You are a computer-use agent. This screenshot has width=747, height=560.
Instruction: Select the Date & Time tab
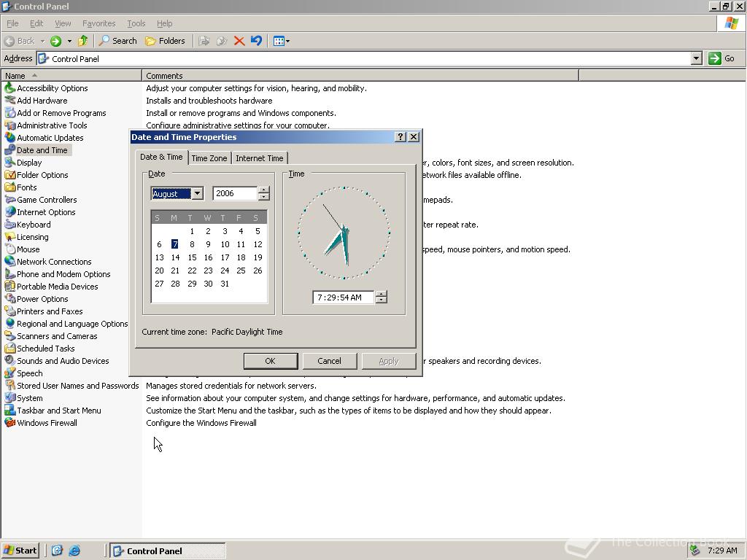pyautogui.click(x=161, y=157)
